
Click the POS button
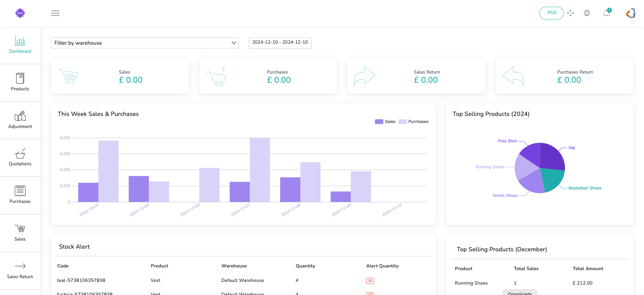pos(551,13)
